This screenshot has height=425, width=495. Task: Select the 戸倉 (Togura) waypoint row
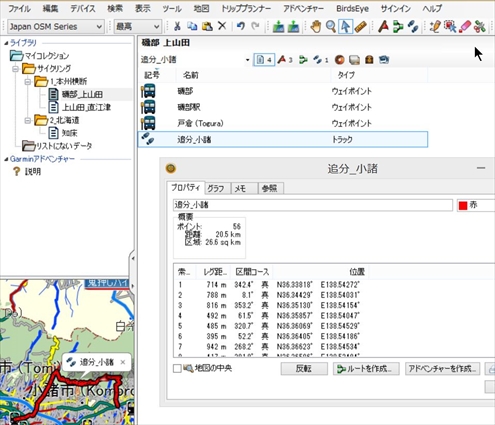click(283, 123)
